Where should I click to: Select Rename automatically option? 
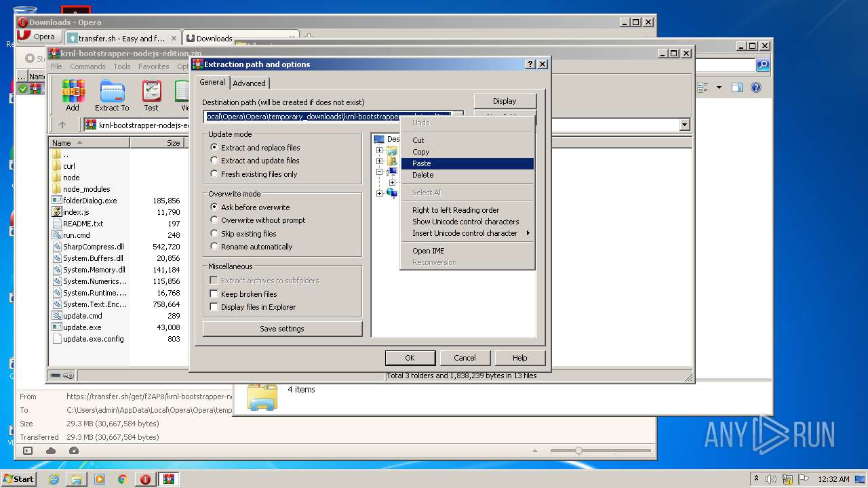(x=214, y=247)
